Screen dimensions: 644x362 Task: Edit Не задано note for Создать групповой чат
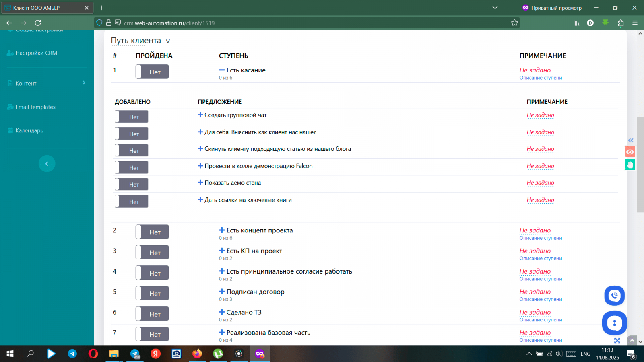pos(540,115)
